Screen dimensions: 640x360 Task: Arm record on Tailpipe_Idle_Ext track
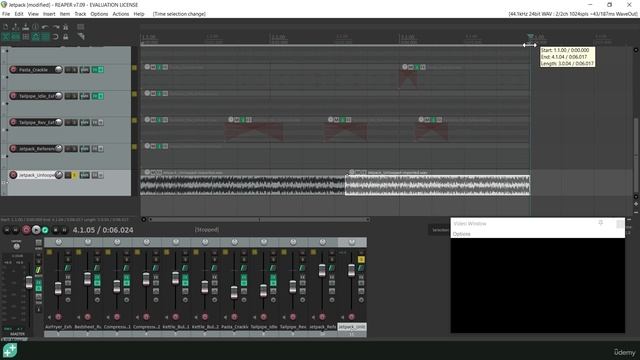(x=13, y=96)
